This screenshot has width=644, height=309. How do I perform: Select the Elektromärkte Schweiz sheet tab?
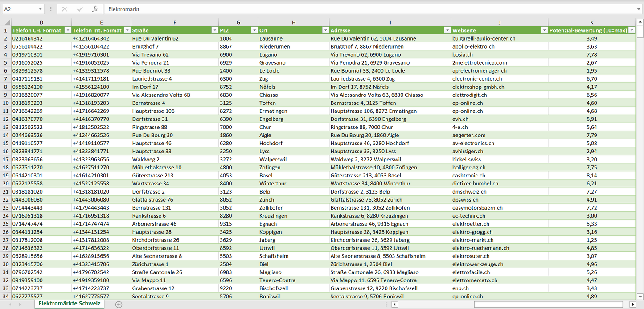pos(70,304)
